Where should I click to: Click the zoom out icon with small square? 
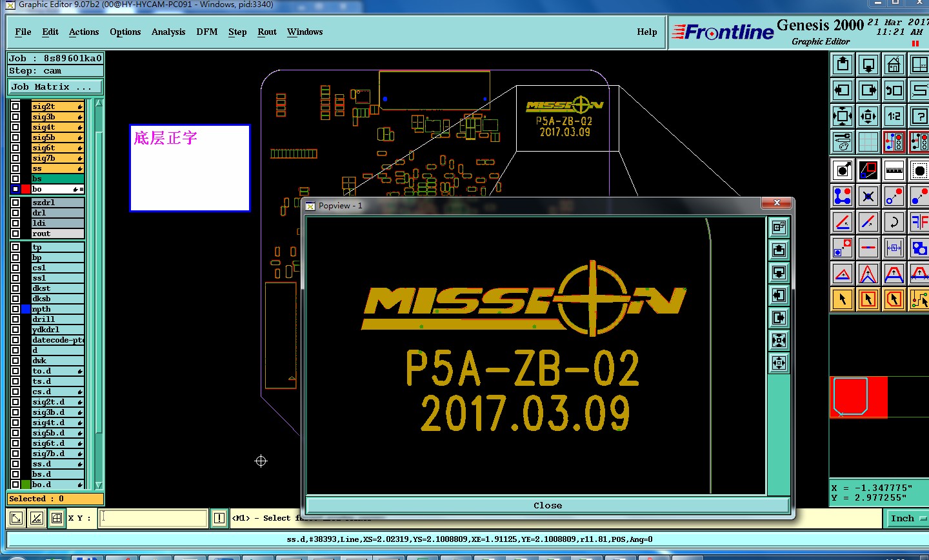tap(868, 116)
